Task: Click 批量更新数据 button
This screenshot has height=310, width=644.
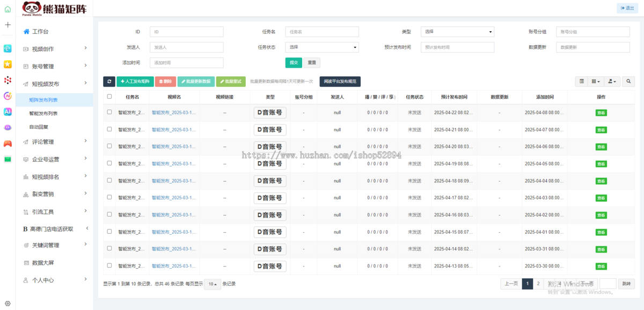Action: click(x=196, y=81)
